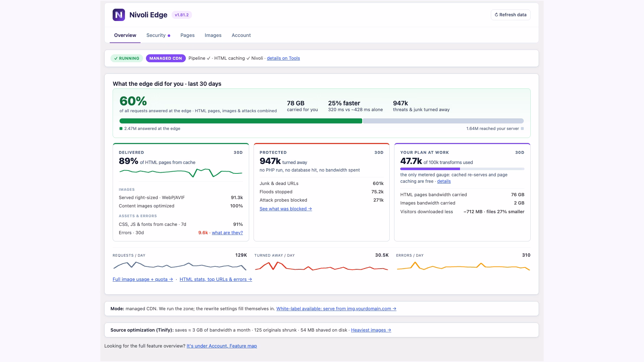
Task: Click the 78 GB carried stat
Action: tap(302, 106)
